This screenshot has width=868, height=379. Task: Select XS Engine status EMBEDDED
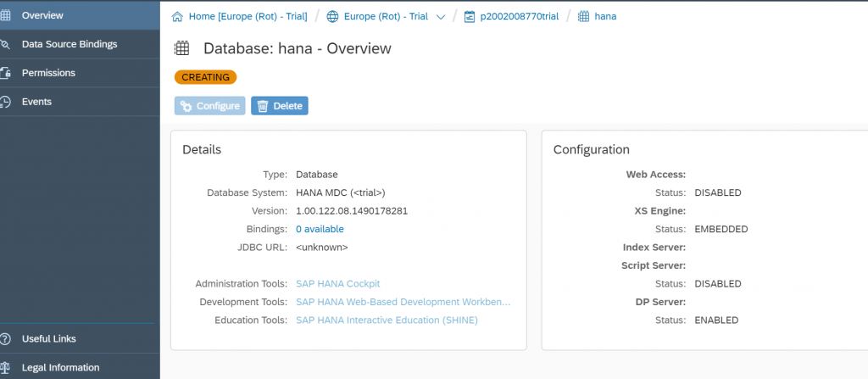[x=721, y=229]
